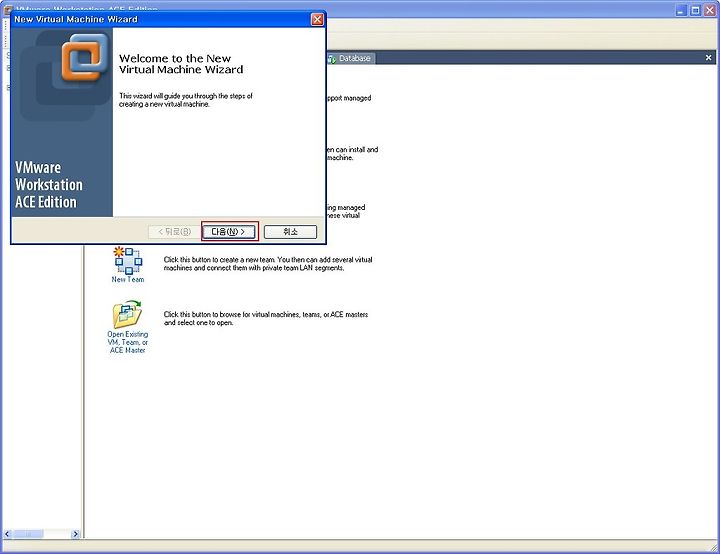Image resolution: width=720 pixels, height=554 pixels.
Task: Click the sidebar scroll right arrow
Action: tap(75, 534)
